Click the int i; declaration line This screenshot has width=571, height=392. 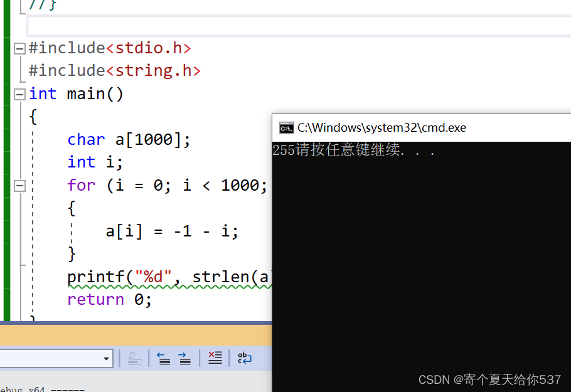[x=95, y=162]
